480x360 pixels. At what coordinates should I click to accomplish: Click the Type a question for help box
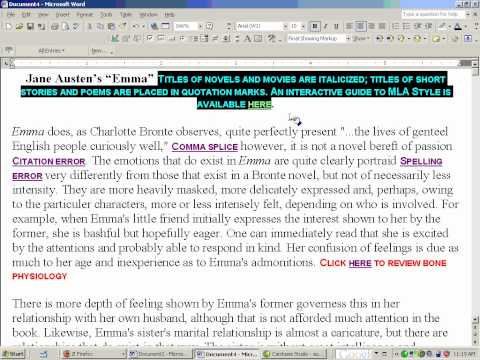433,14
